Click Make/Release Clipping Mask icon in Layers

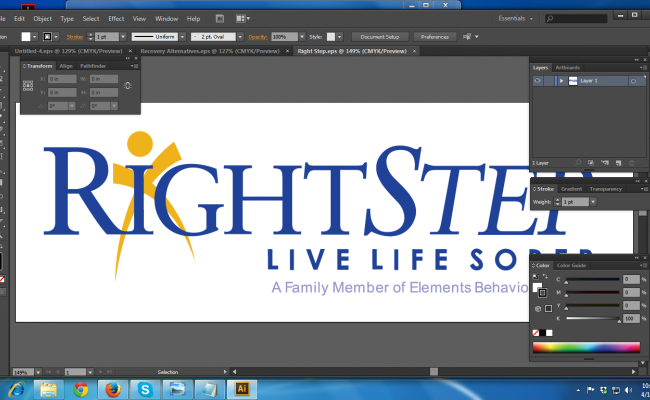tap(591, 163)
